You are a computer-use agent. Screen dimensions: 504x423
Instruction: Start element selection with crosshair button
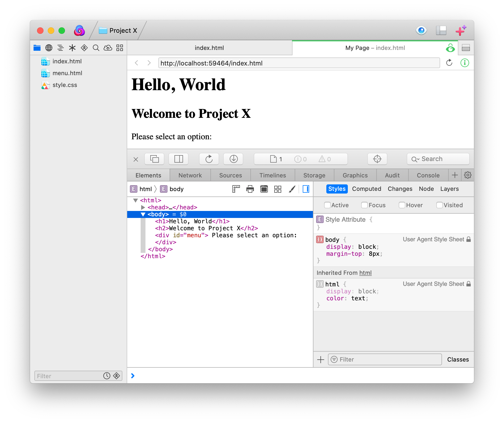tap(377, 159)
